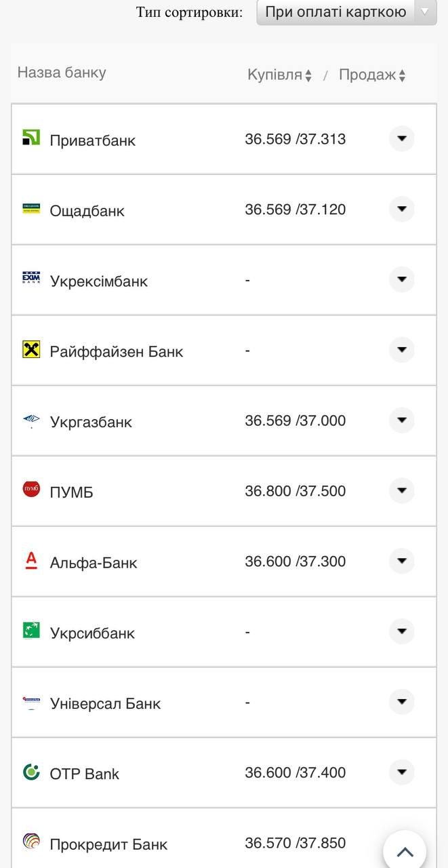Click the Ощадбанк logo icon
Screen dimensions: 448x868
(31, 208)
